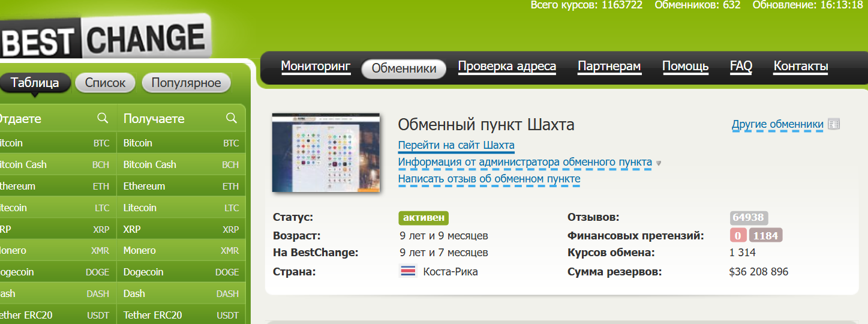Screen dimensions: 868x324
Task: Click the Возраст value 9 лет и 9 месяцев
Action: click(444, 235)
